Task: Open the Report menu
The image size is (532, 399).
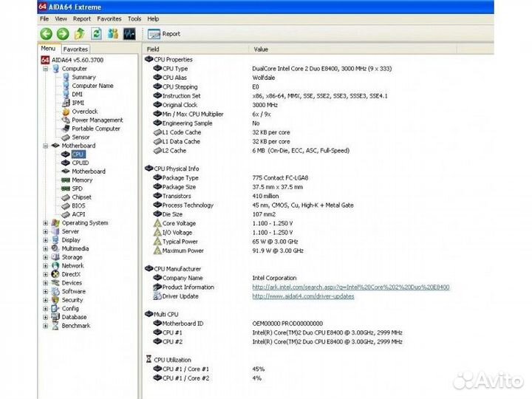Action: pos(82,19)
